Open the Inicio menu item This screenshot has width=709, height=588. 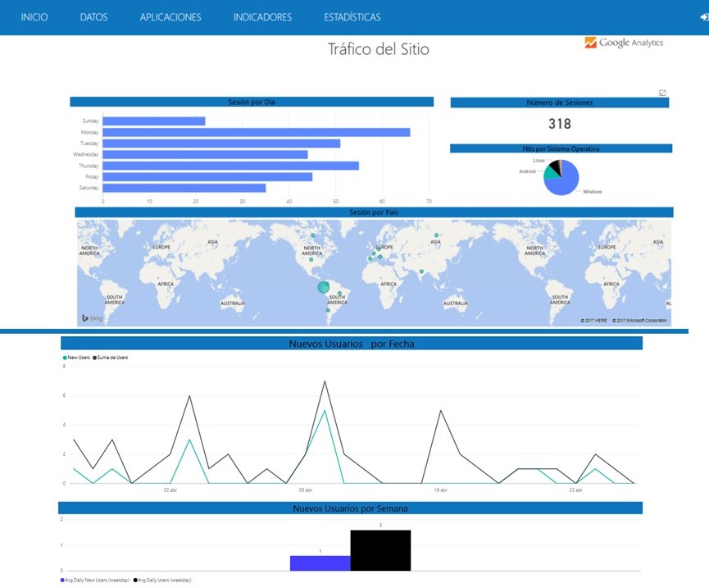click(x=34, y=17)
